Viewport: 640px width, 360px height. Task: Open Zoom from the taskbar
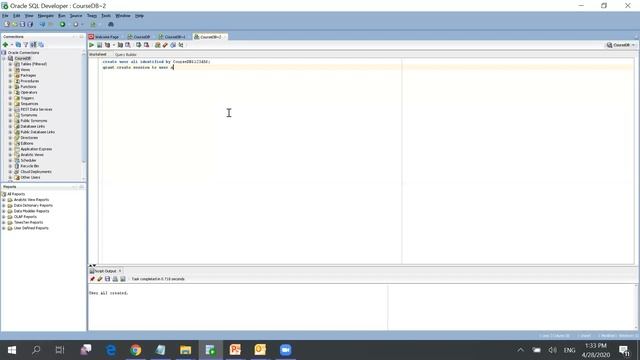coord(285,350)
